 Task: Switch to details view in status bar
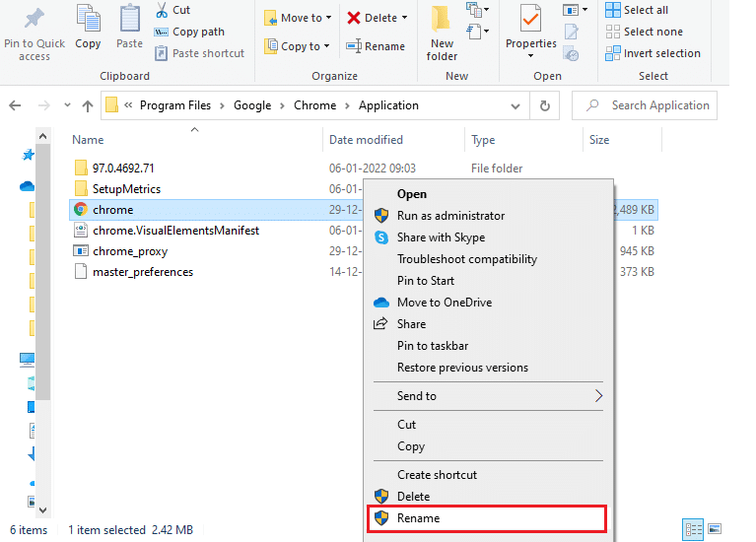(x=692, y=529)
